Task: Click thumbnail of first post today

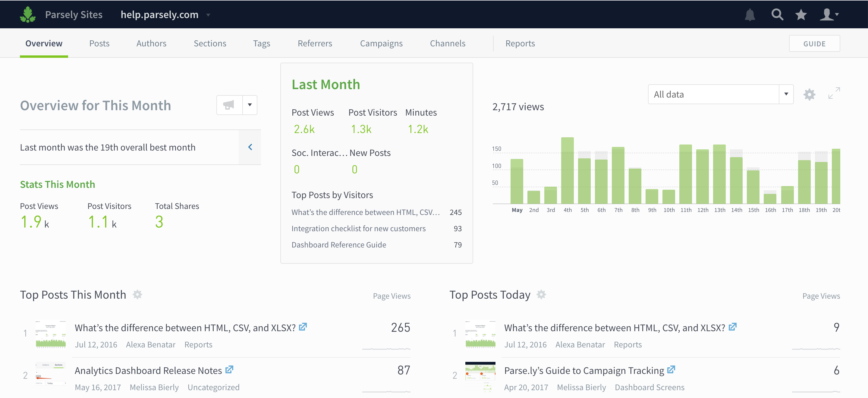Action: point(480,334)
